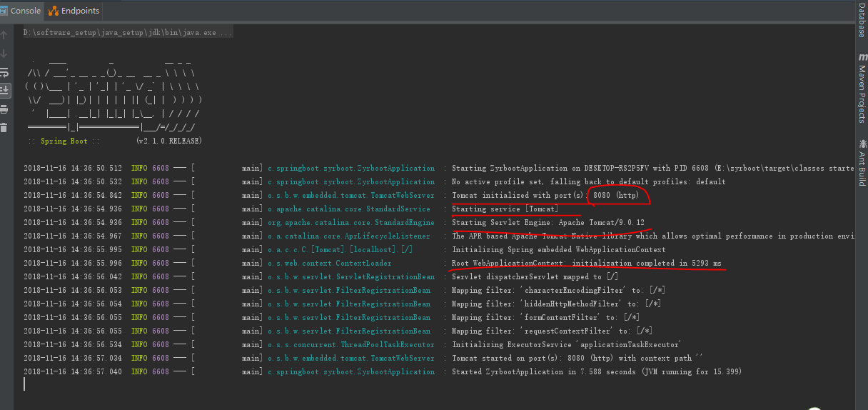This screenshot has height=410, width=868.
Task: Click logger 'o.s.b.w.servlet.ServletRegistrationBean'
Action: point(351,277)
